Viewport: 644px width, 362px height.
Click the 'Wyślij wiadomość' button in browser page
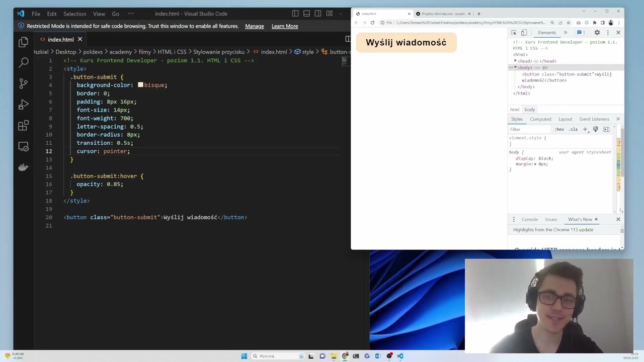tap(406, 43)
